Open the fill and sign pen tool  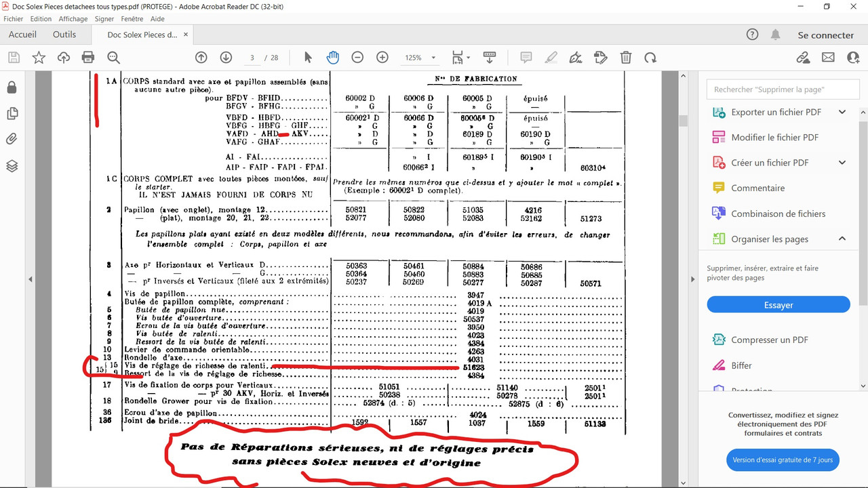tap(576, 58)
